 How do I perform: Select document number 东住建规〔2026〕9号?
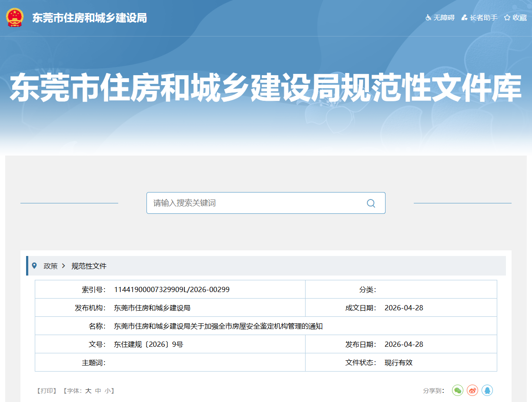coord(149,344)
